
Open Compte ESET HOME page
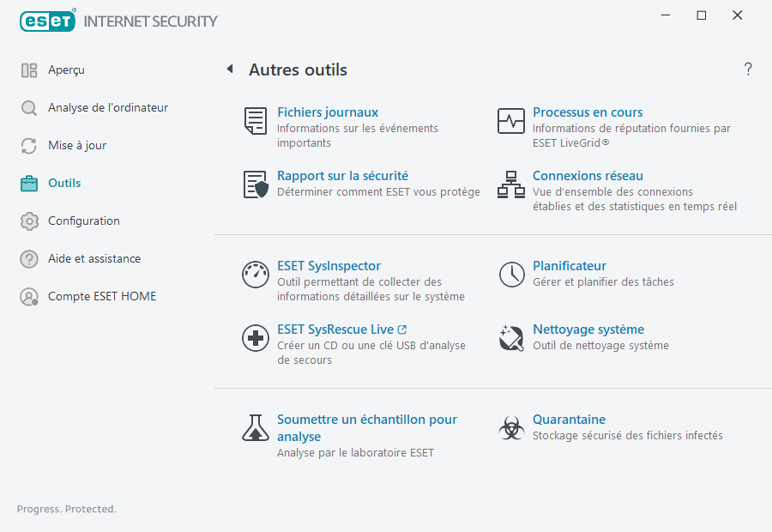tap(102, 297)
